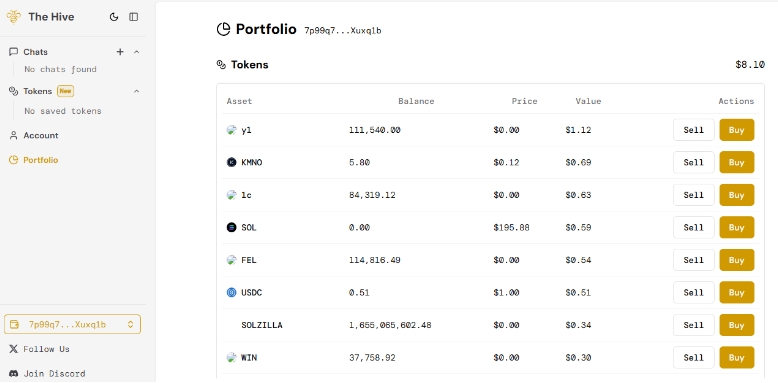This screenshot has height=383, width=778.
Task: Click the USDC token icon
Action: click(231, 293)
